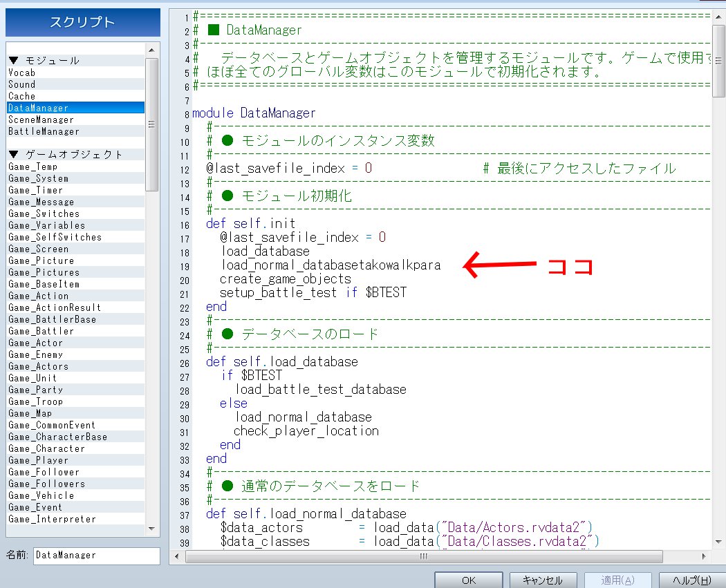Click the OK button
The height and width of the screenshot is (588, 726).
coord(469,580)
